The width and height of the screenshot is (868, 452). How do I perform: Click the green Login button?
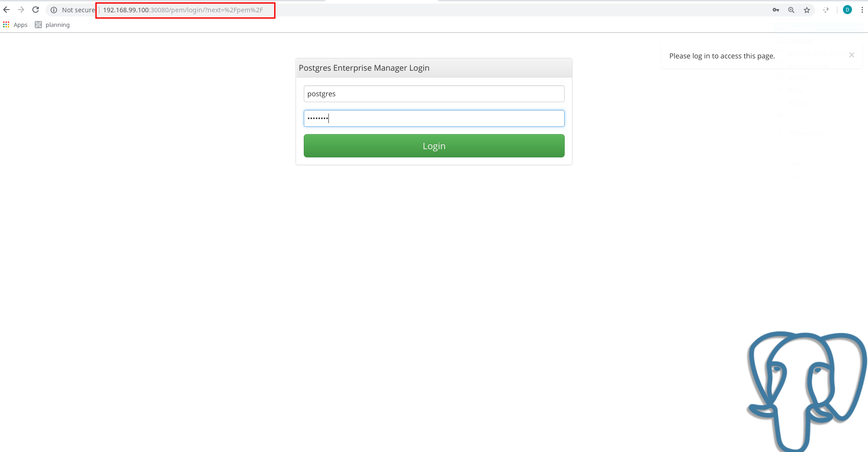pyautogui.click(x=434, y=145)
